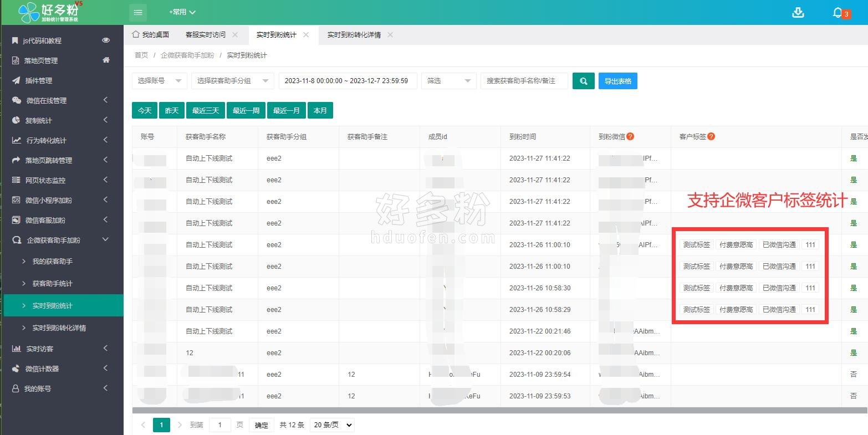Expand the 复制统计 sidebar menu
This screenshot has width=868, height=435.
105,120
